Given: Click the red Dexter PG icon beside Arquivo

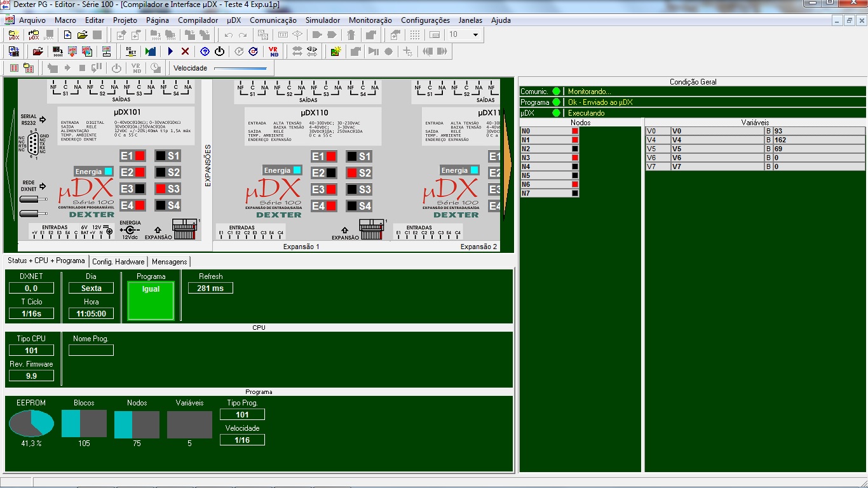Looking at the screenshot, I should tap(9, 20).
